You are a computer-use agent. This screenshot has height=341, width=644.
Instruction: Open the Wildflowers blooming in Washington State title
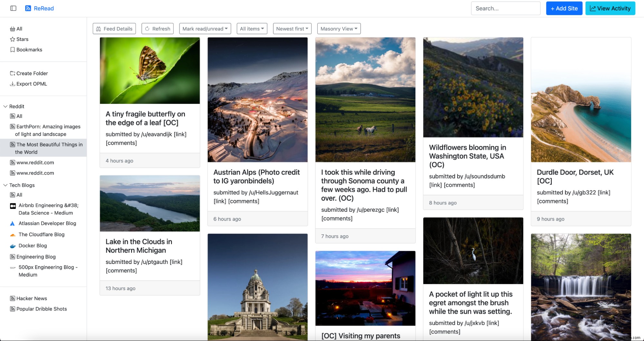point(468,156)
